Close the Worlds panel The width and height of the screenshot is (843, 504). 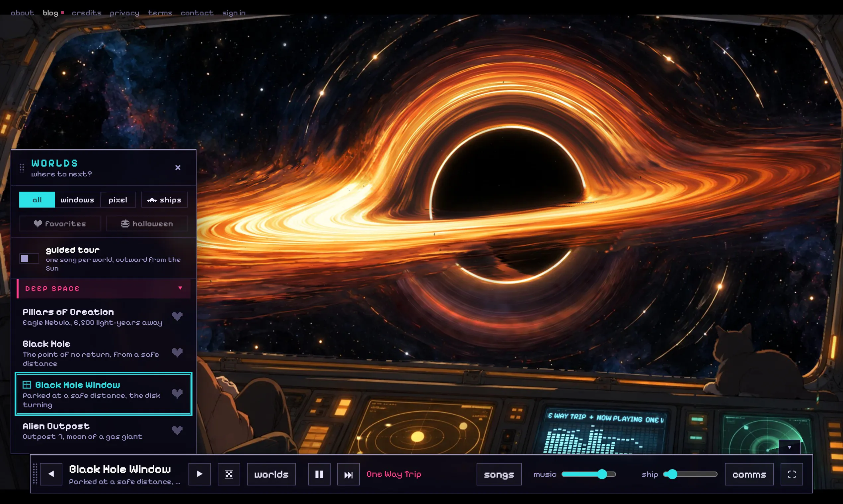click(178, 168)
